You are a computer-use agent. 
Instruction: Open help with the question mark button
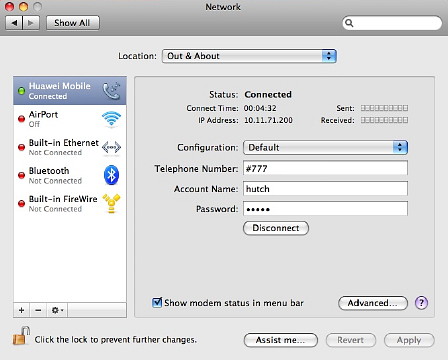point(421,303)
